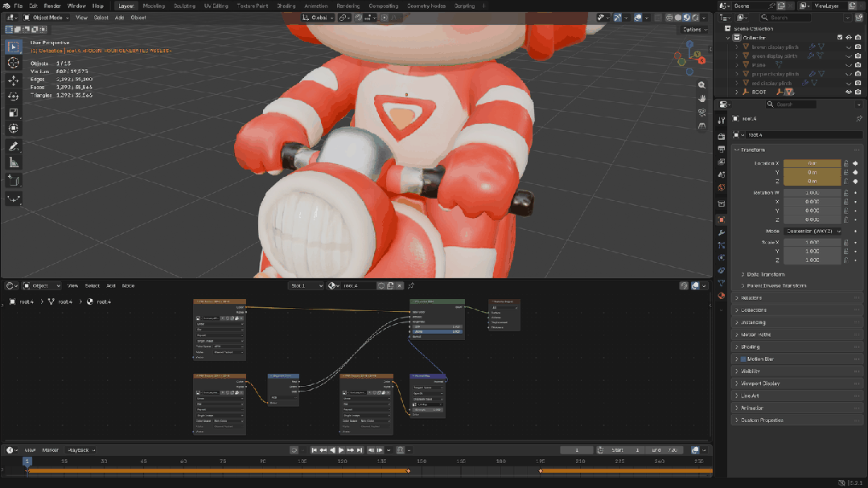Viewport: 868px width, 488px height.
Task: Jump to timeline end frame
Action: (360, 450)
